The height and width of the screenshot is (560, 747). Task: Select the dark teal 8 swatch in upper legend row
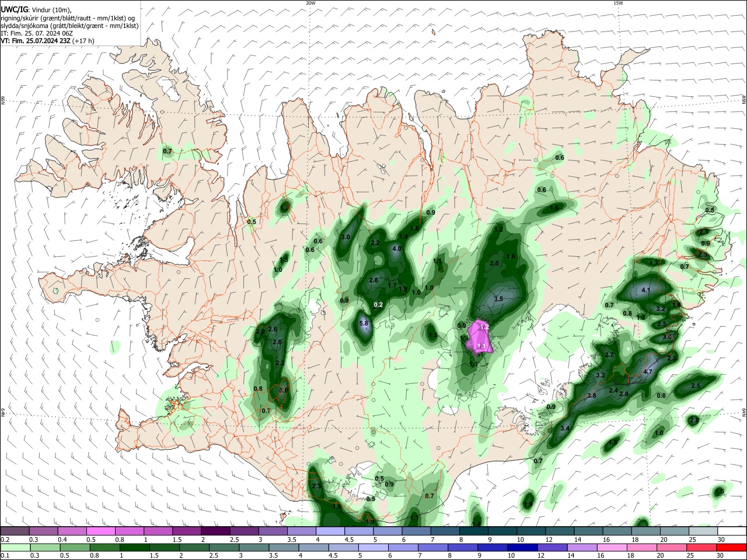click(x=474, y=531)
